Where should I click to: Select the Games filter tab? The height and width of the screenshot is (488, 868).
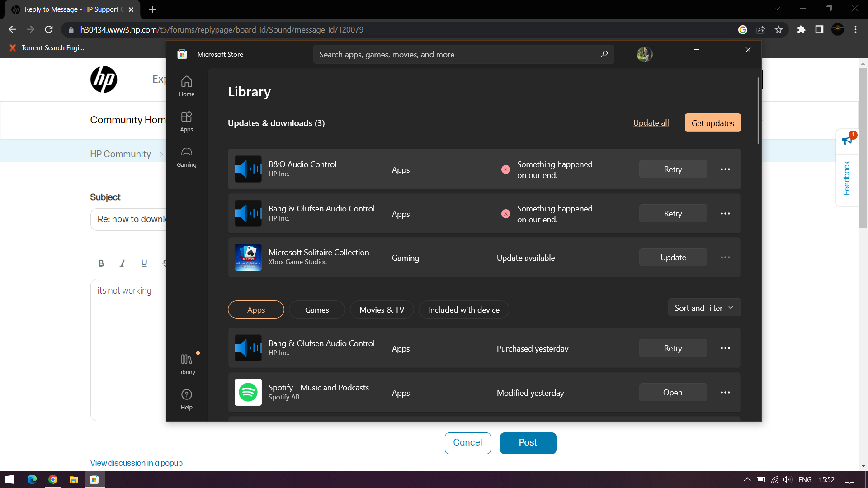tap(316, 309)
